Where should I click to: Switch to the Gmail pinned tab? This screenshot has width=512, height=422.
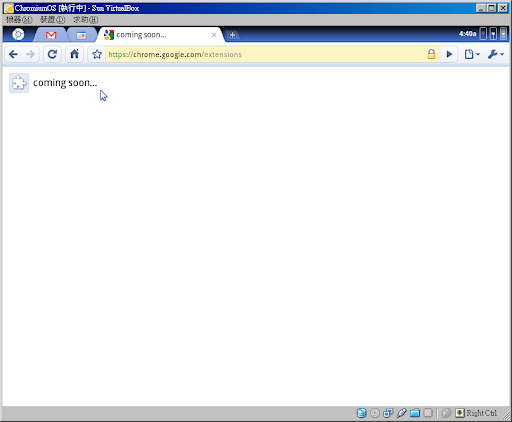pyautogui.click(x=51, y=35)
